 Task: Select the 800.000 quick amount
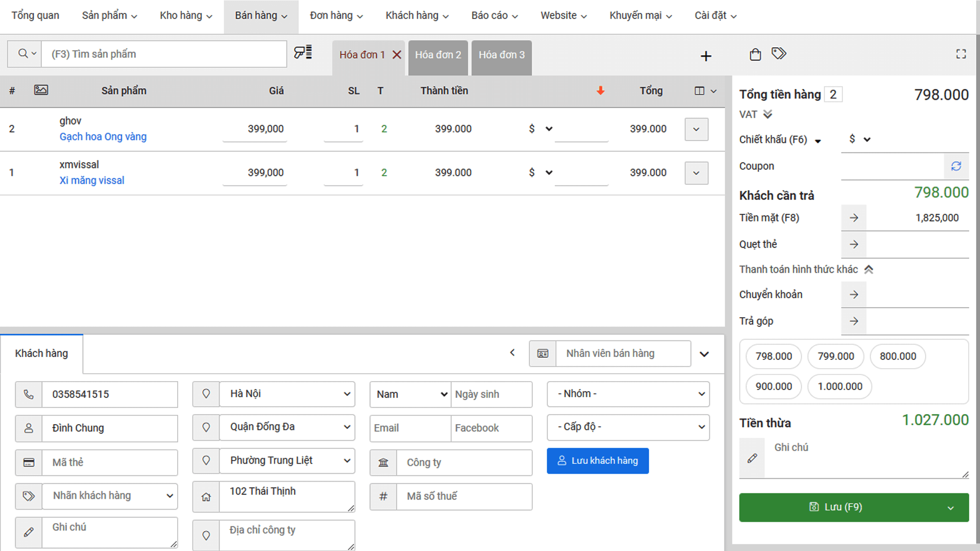pyautogui.click(x=898, y=356)
